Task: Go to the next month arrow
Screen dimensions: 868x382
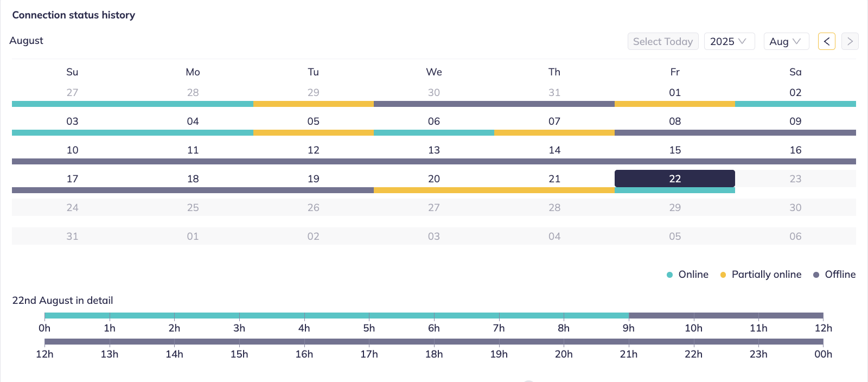Action: coord(850,41)
